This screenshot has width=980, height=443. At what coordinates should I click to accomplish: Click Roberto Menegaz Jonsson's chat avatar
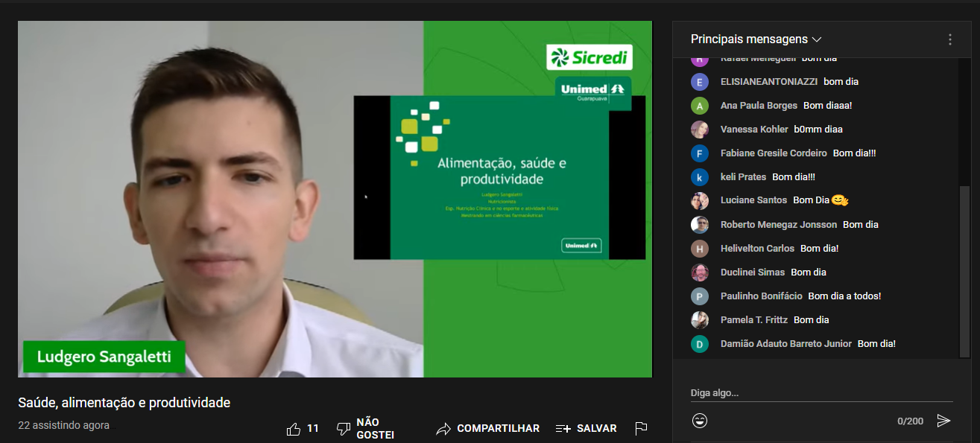click(x=699, y=225)
